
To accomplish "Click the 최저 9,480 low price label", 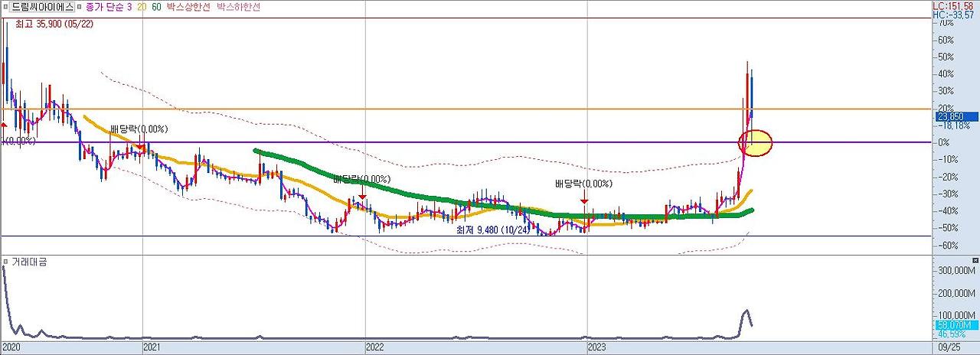I will click(x=493, y=229).
